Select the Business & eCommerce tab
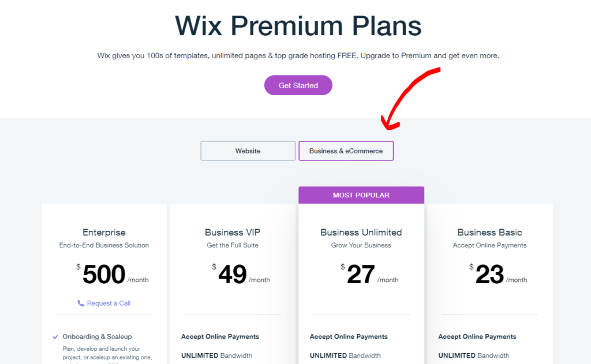591x364 pixels. click(346, 151)
